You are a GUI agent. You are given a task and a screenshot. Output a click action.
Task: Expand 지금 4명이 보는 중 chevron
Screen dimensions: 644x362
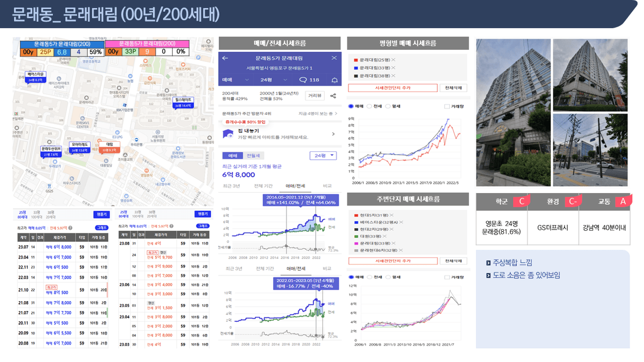point(336,113)
